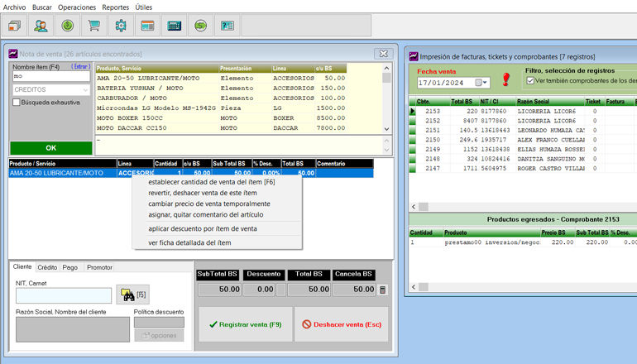Viewport: 637px width, 364px height.
Task: Click the row pointer arrow of comprobante 2153
Action: coord(412,111)
